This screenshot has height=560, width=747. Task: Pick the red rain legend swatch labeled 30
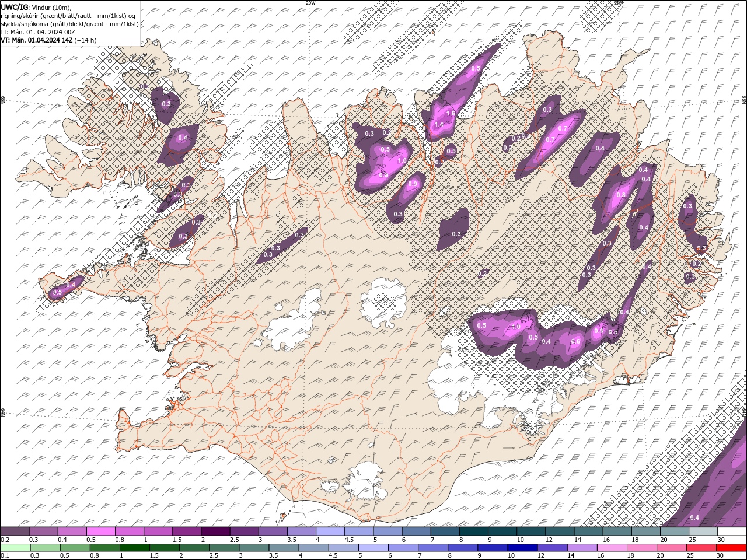click(732, 548)
